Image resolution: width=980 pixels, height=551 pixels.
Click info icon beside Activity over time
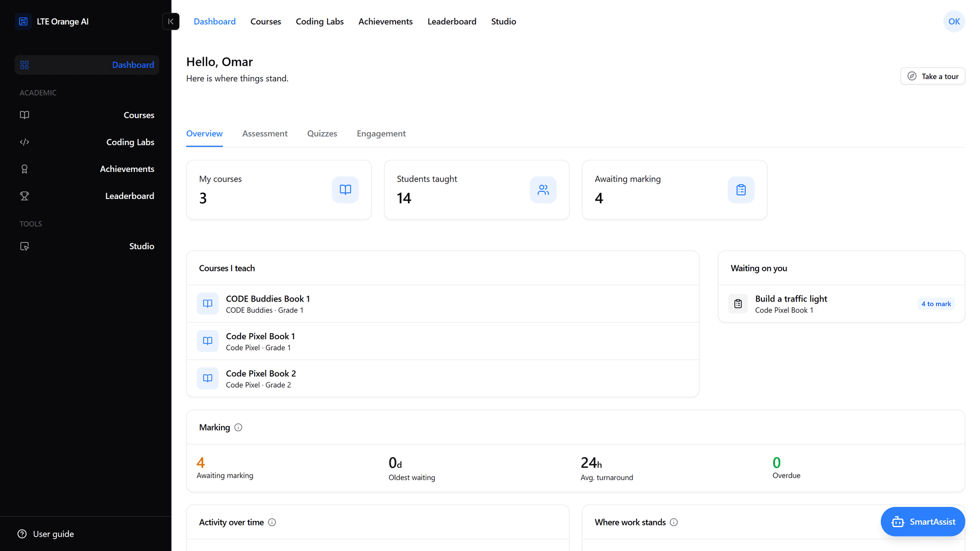point(272,522)
